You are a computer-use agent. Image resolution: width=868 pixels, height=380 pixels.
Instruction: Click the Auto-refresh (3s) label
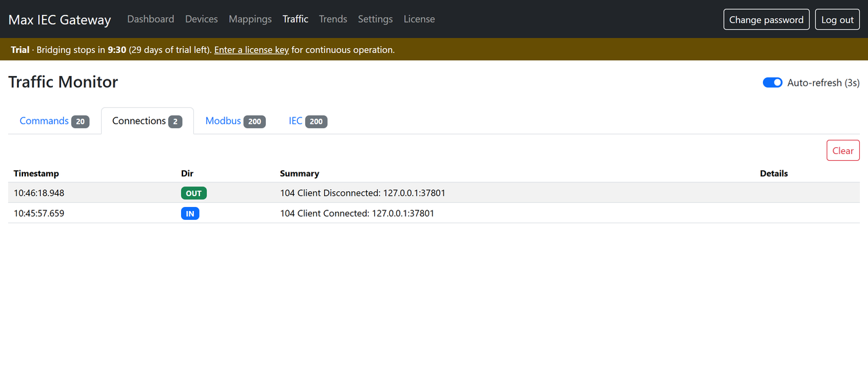(x=823, y=83)
